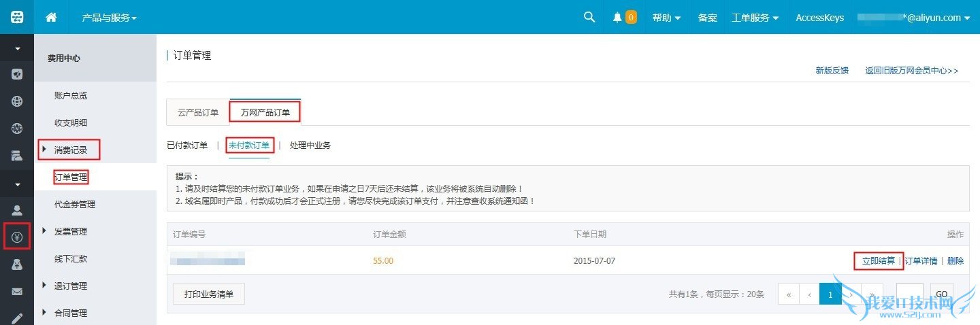
Task: Open the search magnifier icon
Action: click(x=589, y=17)
